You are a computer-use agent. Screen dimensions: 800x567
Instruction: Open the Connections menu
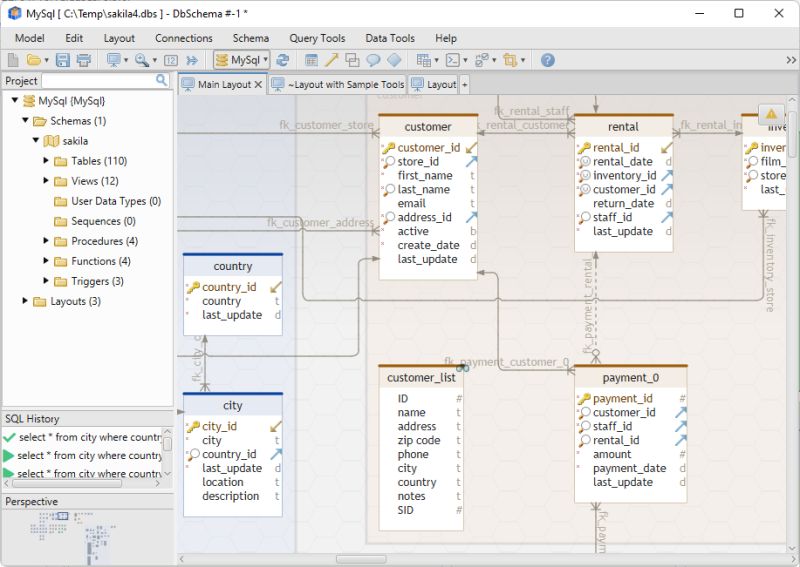[x=184, y=38]
